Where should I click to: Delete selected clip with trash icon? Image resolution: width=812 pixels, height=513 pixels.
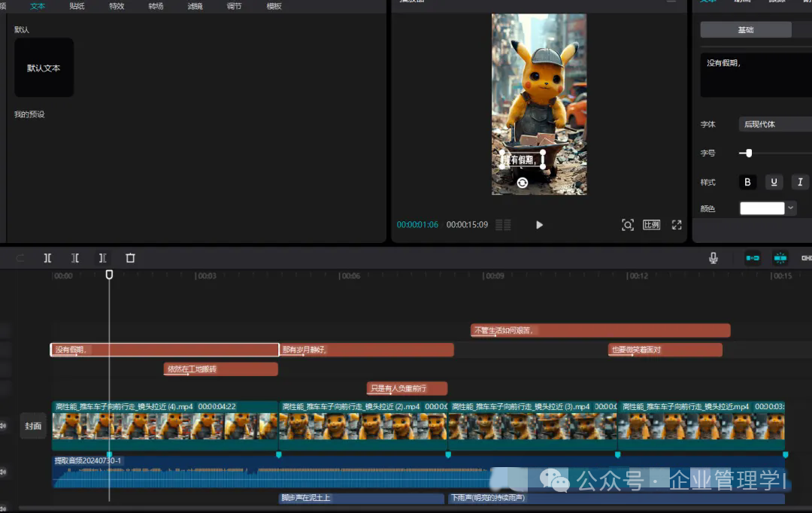pos(131,258)
